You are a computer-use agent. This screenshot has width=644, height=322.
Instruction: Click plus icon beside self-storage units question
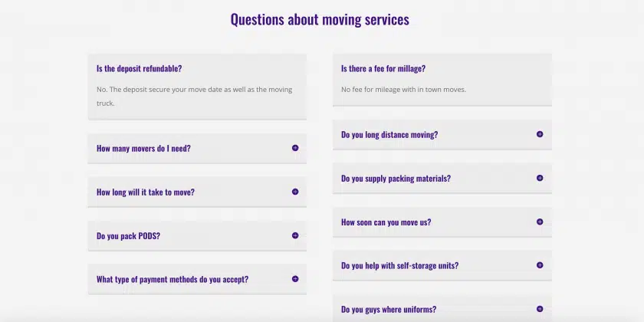pyautogui.click(x=540, y=265)
